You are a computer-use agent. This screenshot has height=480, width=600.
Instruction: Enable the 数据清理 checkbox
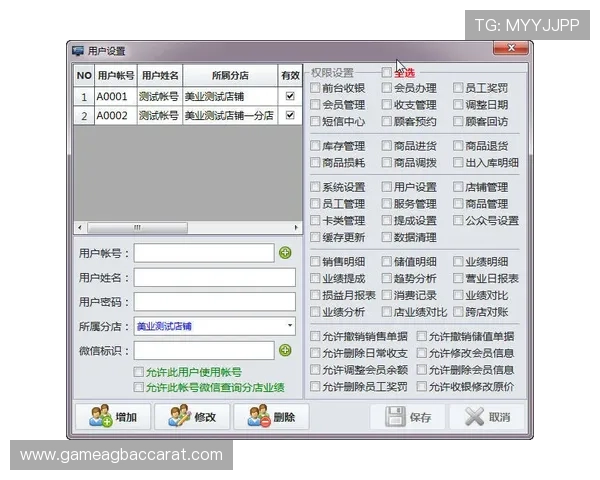pos(386,237)
